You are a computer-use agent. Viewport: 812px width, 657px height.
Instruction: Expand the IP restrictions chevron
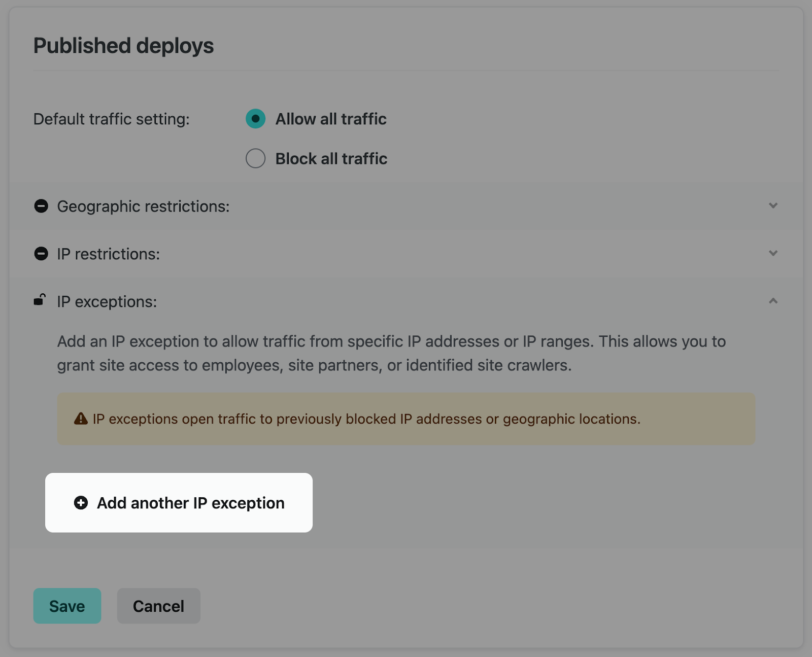coord(773,253)
